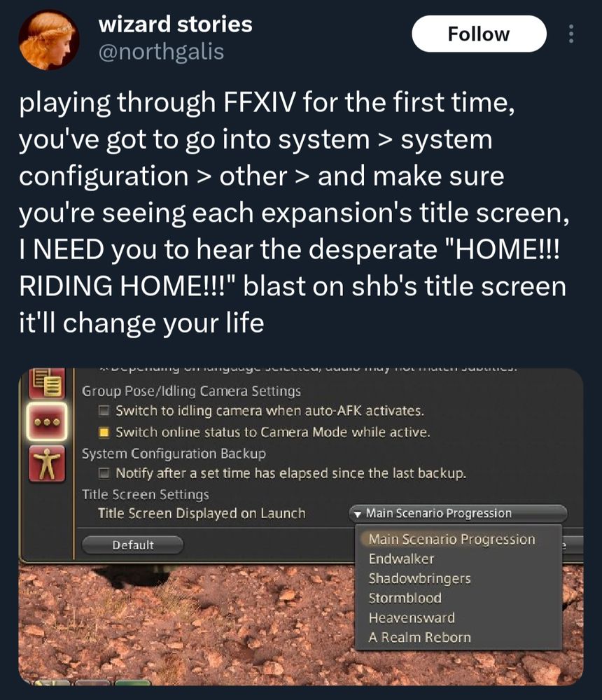This screenshot has height=700, width=602.
Task: Open the @northgalis handle link
Action: 161,52
